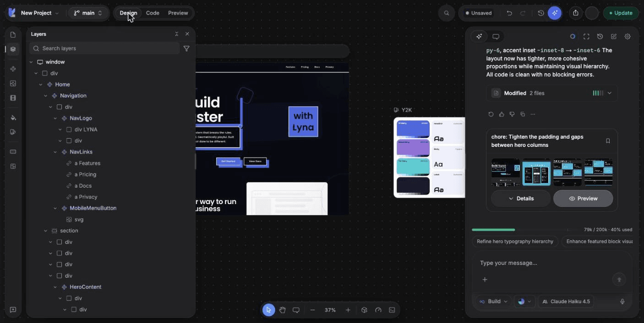Click the image assets icon in left sidebar
The height and width of the screenshot is (323, 644).
13,83
